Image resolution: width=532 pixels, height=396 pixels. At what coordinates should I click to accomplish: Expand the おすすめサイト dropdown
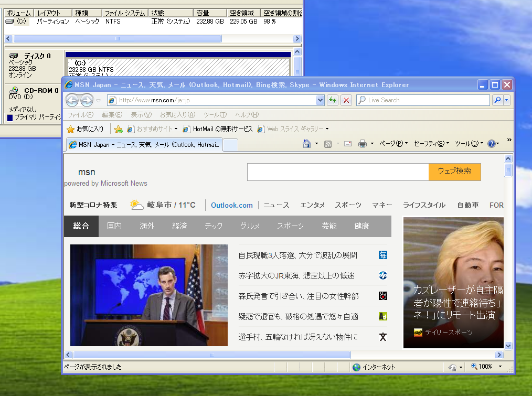[176, 129]
